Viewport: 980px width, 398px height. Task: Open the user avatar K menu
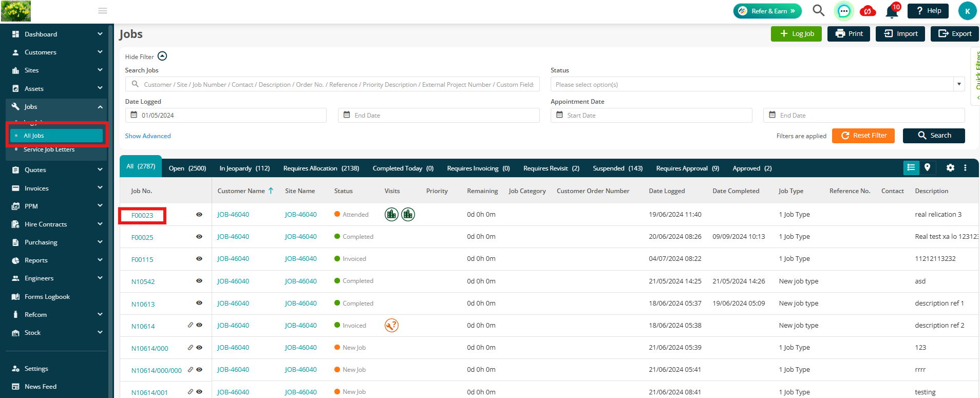(967, 11)
